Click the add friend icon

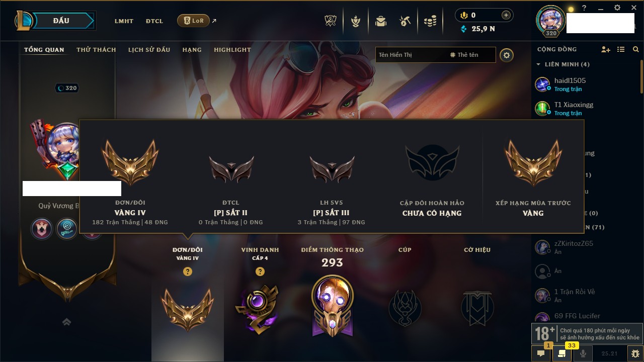(x=606, y=49)
